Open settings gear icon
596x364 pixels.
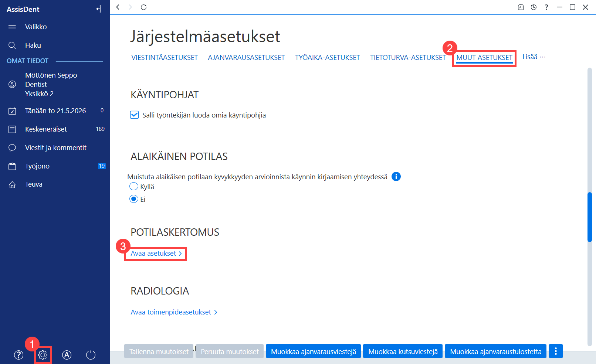[43, 355]
